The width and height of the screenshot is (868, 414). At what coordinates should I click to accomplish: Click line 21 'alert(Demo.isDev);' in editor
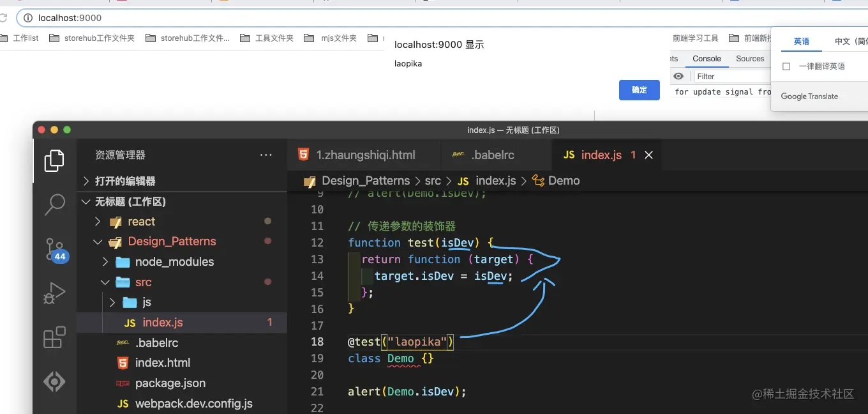(407, 392)
